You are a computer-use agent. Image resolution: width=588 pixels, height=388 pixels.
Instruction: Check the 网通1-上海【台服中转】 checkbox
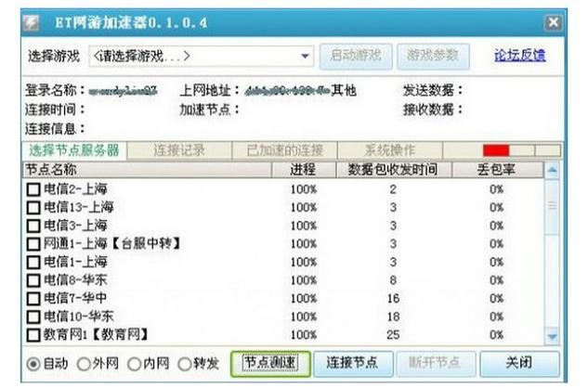click(x=33, y=244)
